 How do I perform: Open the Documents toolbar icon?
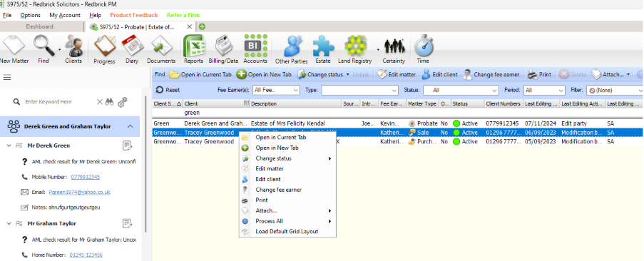(x=161, y=49)
